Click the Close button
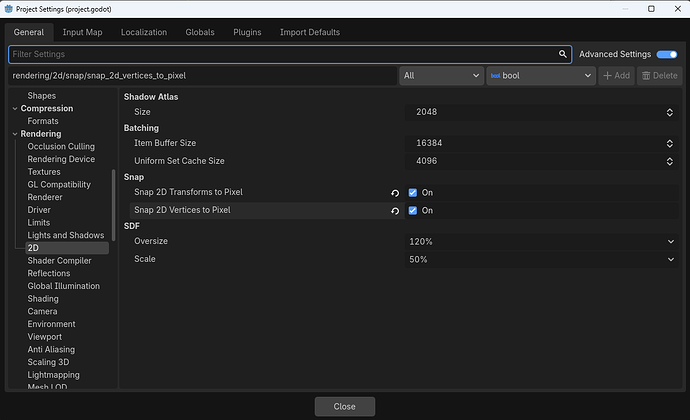 (x=345, y=406)
